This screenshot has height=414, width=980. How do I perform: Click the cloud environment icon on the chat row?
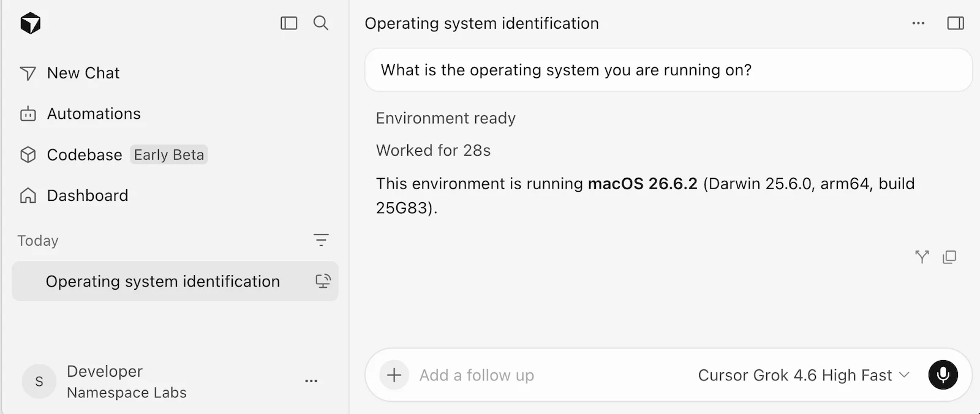(323, 281)
